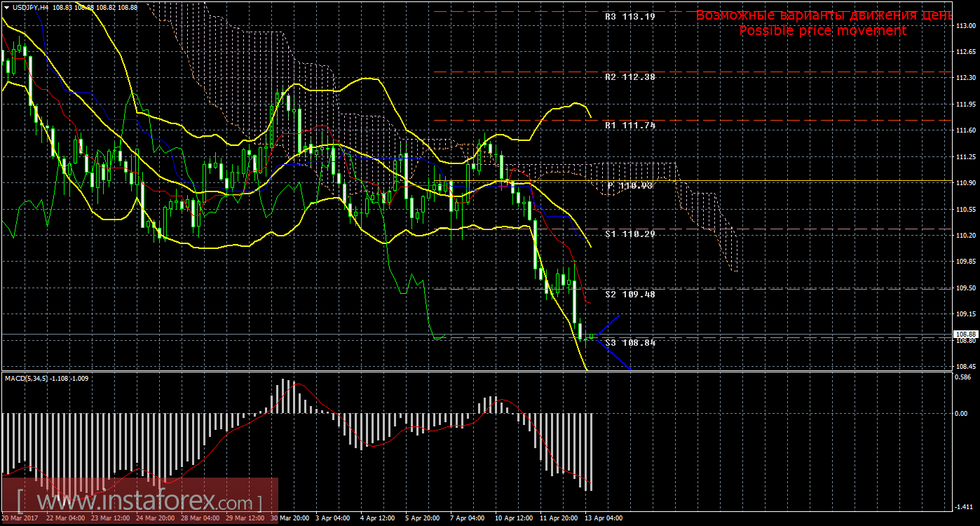Click the 113.00 price scale label
980x526 pixels.
(965, 26)
